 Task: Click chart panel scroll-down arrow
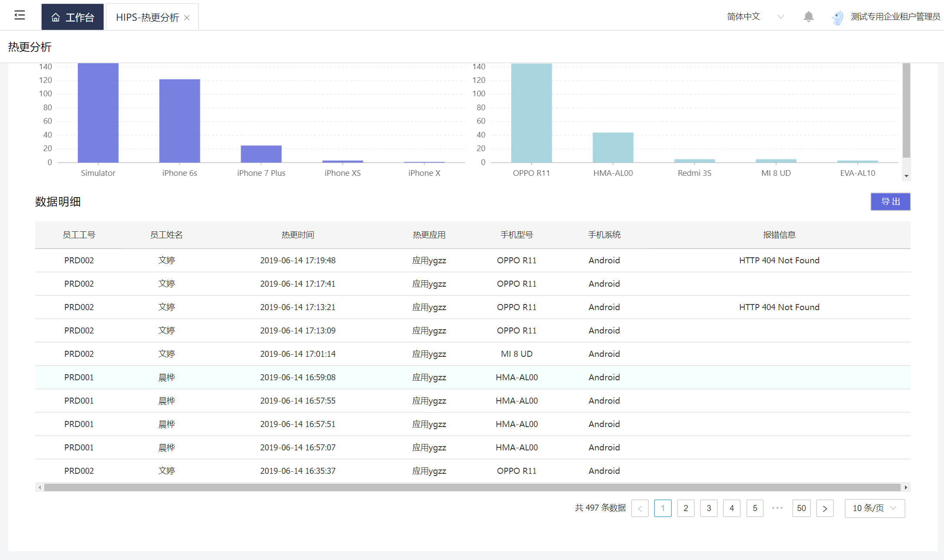coord(906,176)
